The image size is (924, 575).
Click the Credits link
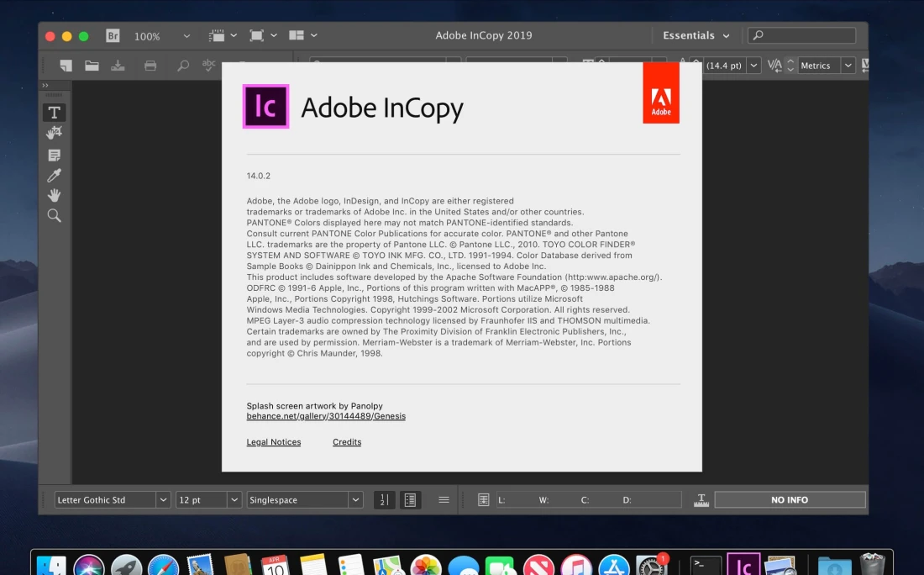(x=347, y=442)
